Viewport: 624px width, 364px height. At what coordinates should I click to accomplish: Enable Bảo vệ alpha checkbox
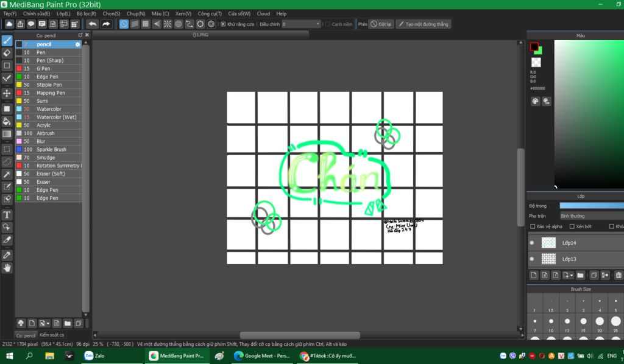coord(533,226)
